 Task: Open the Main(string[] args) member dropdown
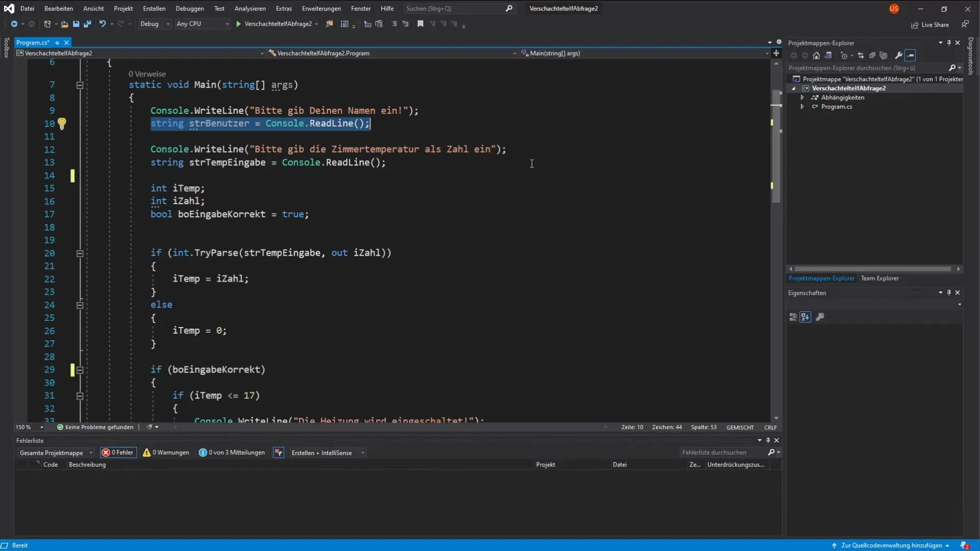pyautogui.click(x=645, y=53)
